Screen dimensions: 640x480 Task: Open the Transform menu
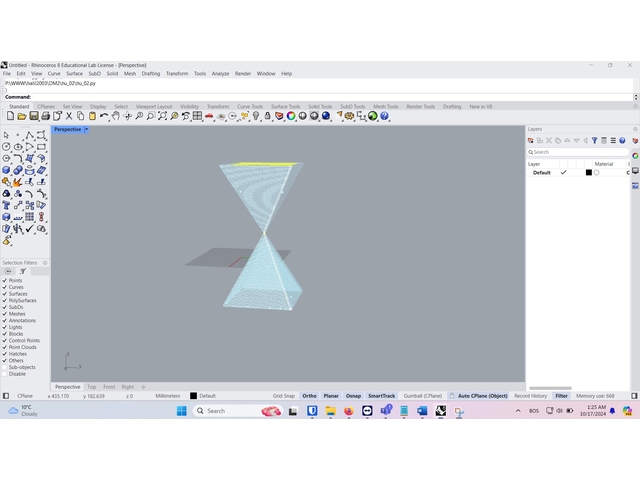point(177,73)
